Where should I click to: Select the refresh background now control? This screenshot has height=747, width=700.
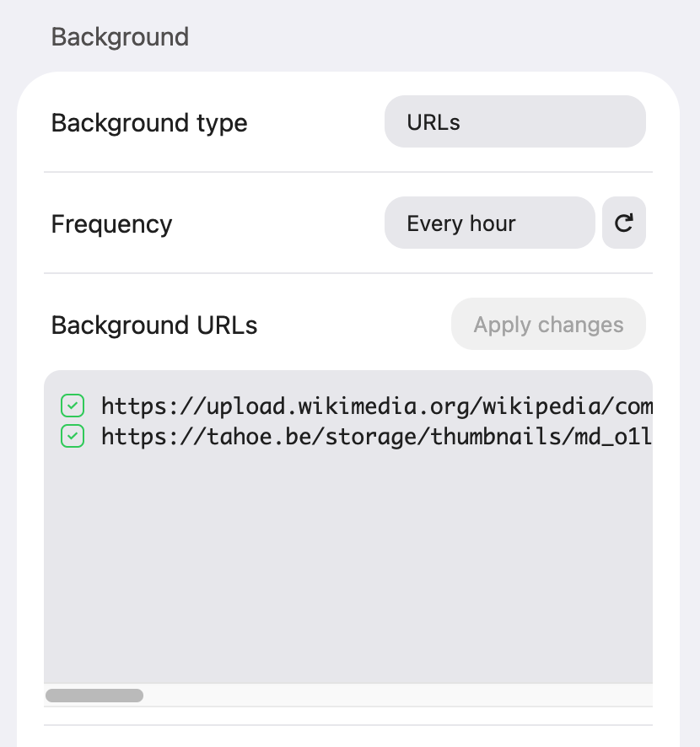tap(623, 223)
